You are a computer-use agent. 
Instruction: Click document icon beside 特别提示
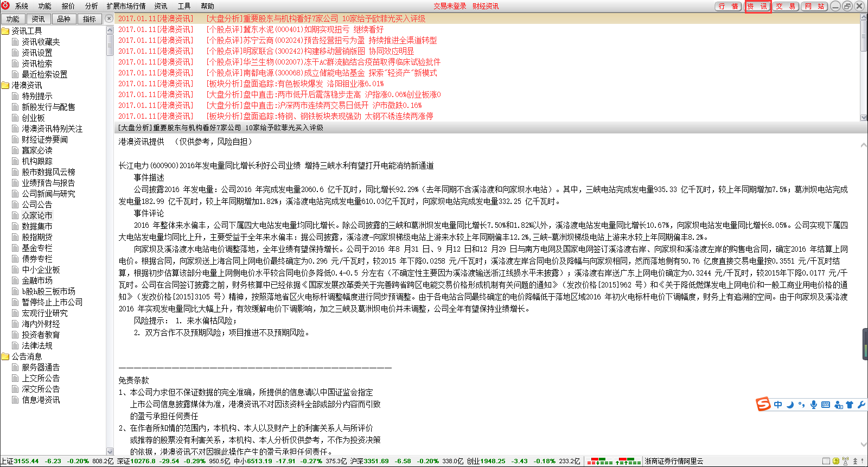coord(15,96)
